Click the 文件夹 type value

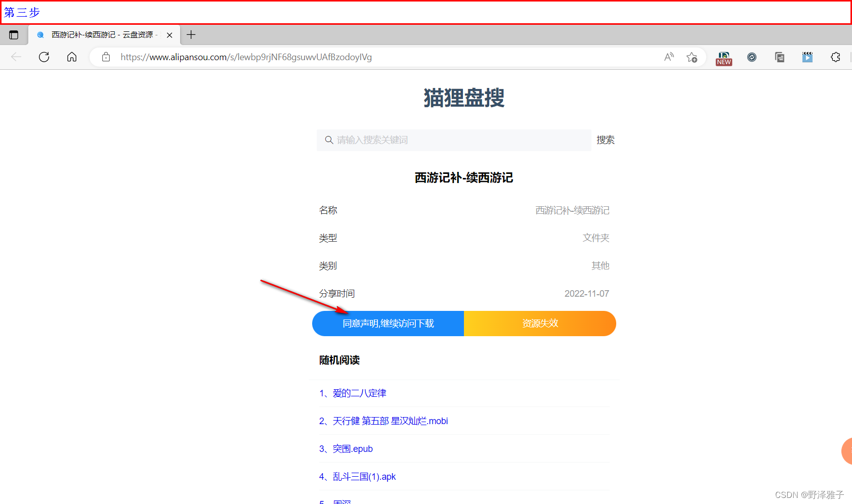point(596,238)
